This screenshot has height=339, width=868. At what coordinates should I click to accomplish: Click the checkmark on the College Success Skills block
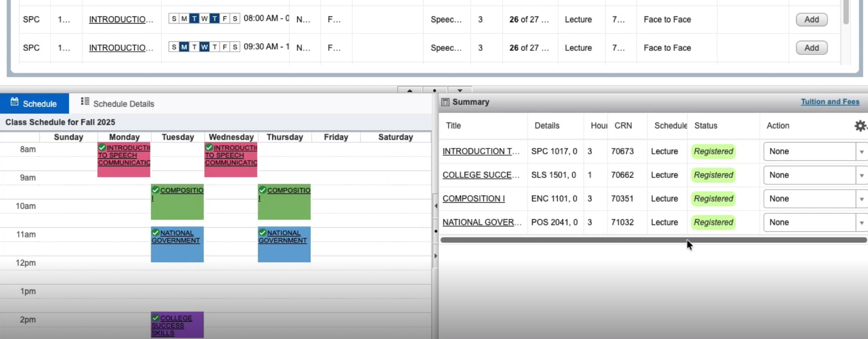tap(155, 318)
